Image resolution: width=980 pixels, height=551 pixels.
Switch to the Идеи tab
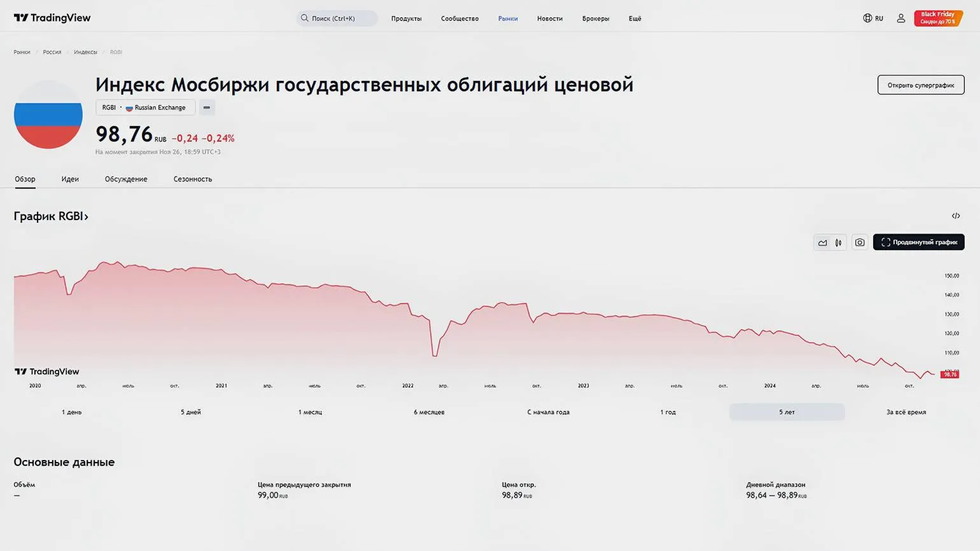coord(70,179)
